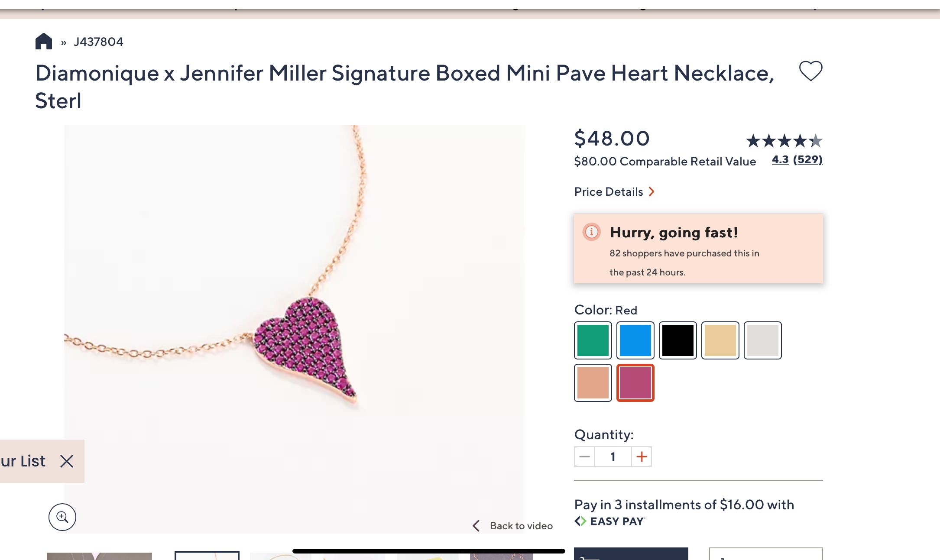
Task: Select the light gray color swatch
Action: [763, 340]
